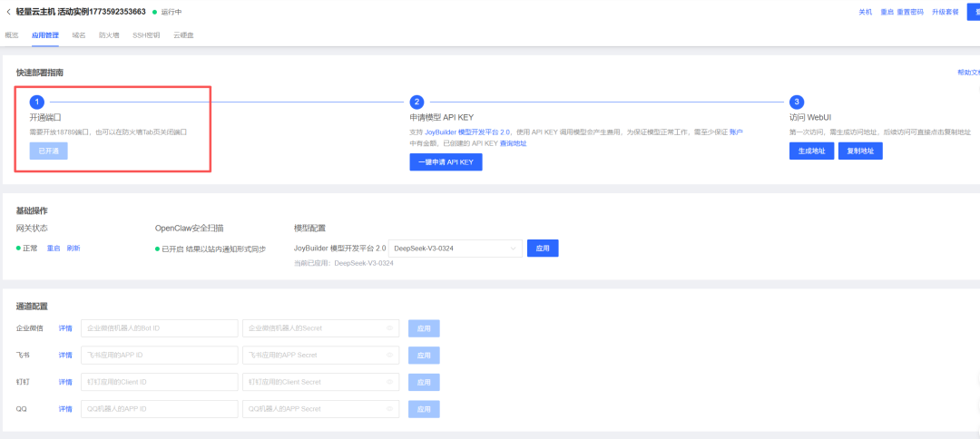
Task: Switch to the 概览 tab
Action: point(12,35)
